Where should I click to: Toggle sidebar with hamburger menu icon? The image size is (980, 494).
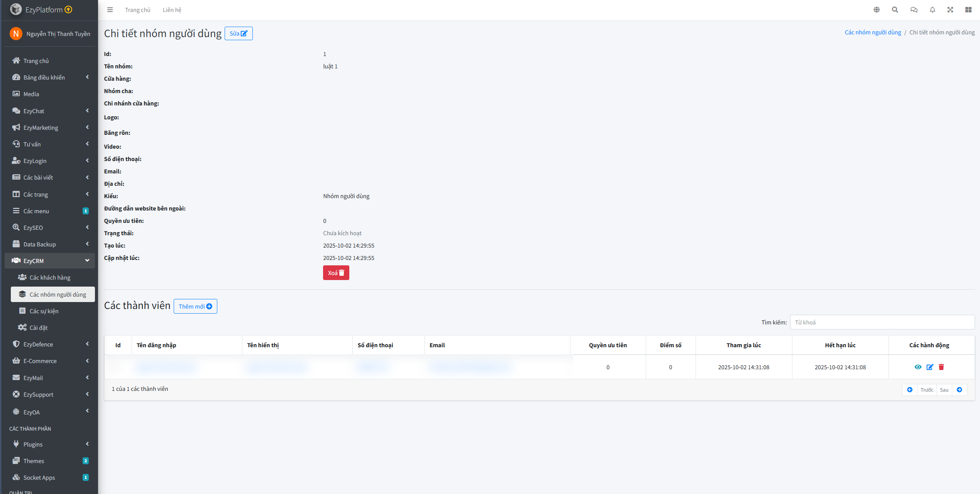[x=110, y=10]
